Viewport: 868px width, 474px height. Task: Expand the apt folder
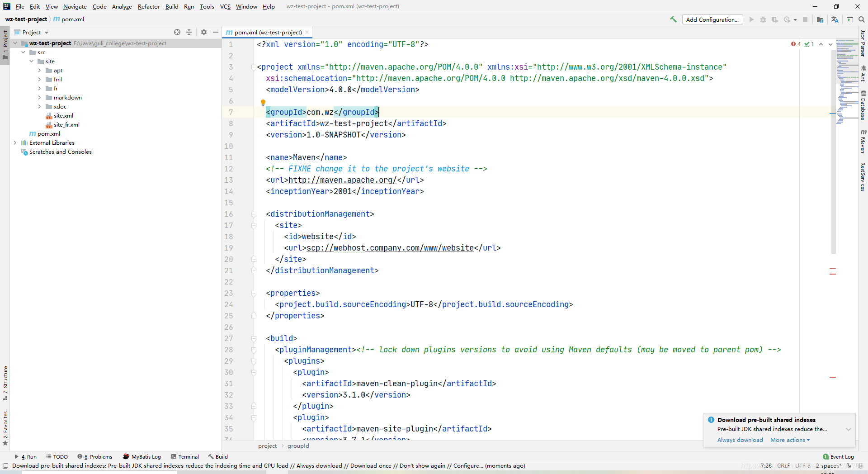tap(39, 71)
